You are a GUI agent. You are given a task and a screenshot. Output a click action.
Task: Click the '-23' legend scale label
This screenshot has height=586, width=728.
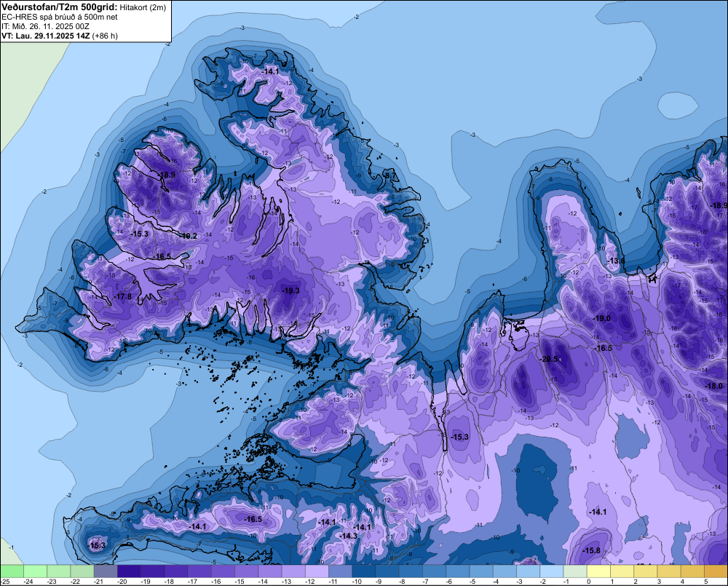point(52,582)
